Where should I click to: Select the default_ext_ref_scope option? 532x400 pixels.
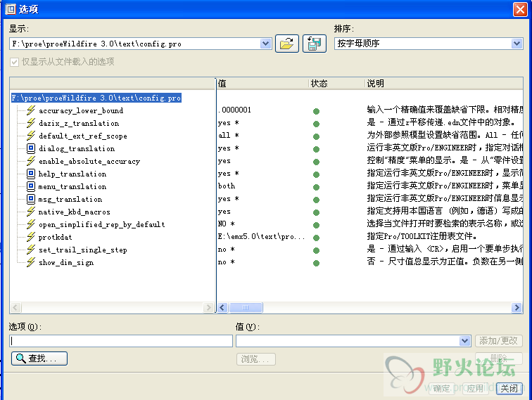tap(83, 136)
